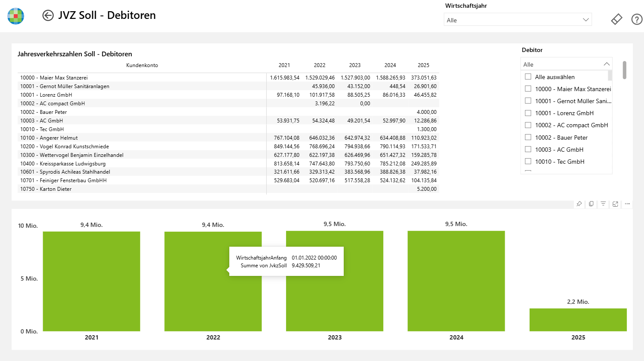Click the 2025 column header in the table
Image resolution: width=644 pixels, height=361 pixels.
click(423, 65)
